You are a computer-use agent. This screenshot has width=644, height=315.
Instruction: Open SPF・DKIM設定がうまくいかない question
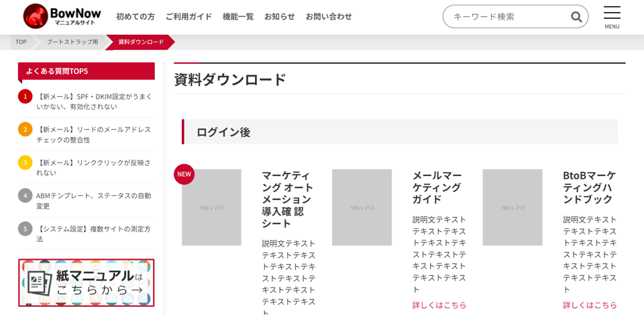pyautogui.click(x=94, y=101)
